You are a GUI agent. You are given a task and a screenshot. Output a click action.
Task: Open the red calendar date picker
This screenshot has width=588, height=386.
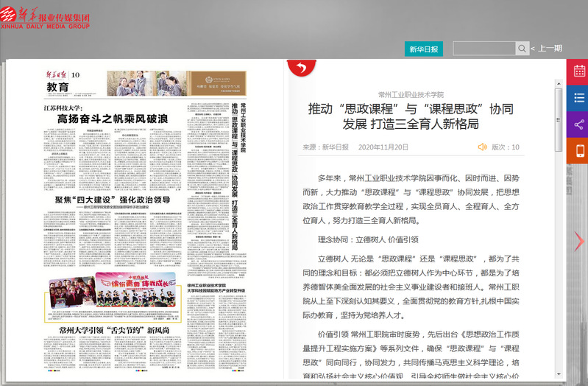(x=578, y=71)
